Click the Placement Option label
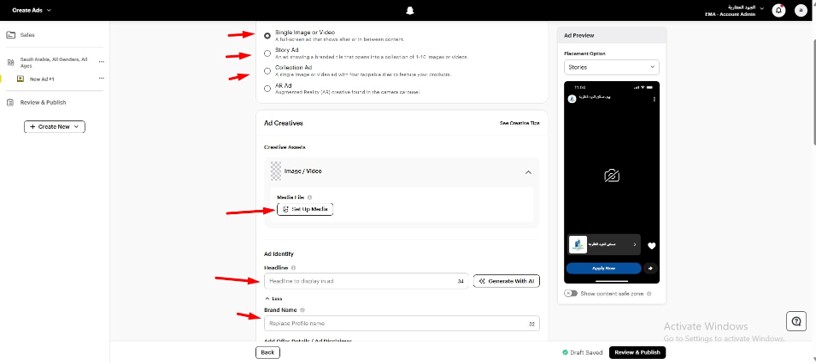This screenshot has height=363, width=816. pos(585,54)
